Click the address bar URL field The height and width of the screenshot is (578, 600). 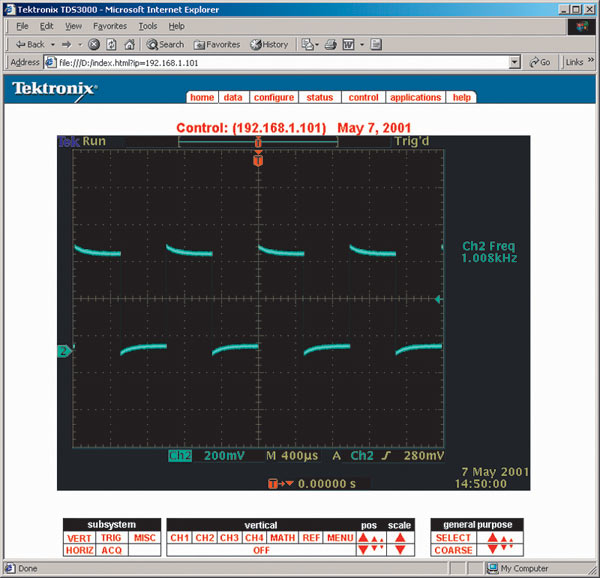(277, 62)
